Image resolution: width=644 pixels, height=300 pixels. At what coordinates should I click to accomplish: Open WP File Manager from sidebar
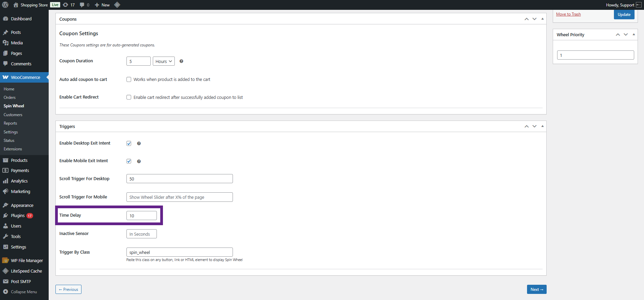click(27, 260)
